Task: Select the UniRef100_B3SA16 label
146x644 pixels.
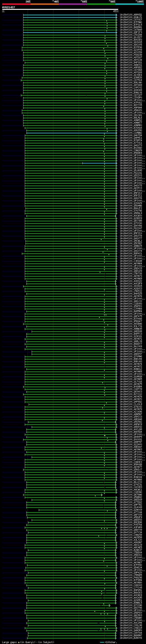Action: [x=131, y=128]
